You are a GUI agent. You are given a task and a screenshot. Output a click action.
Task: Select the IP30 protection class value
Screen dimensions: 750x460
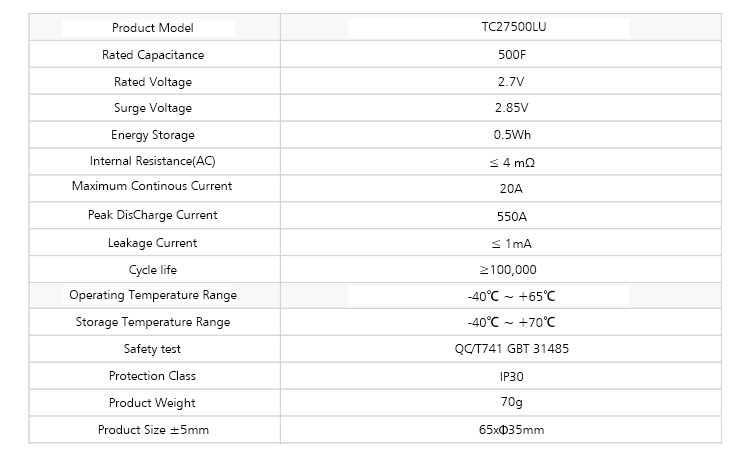coord(509,376)
